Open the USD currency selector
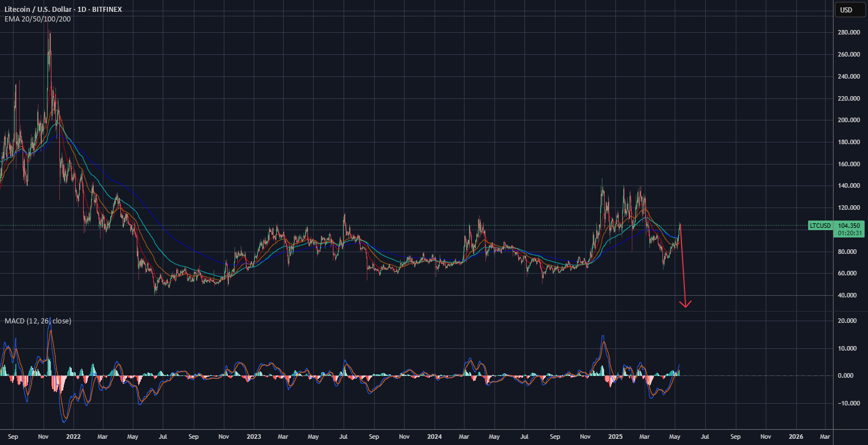This screenshot has width=868, height=445. [x=846, y=10]
